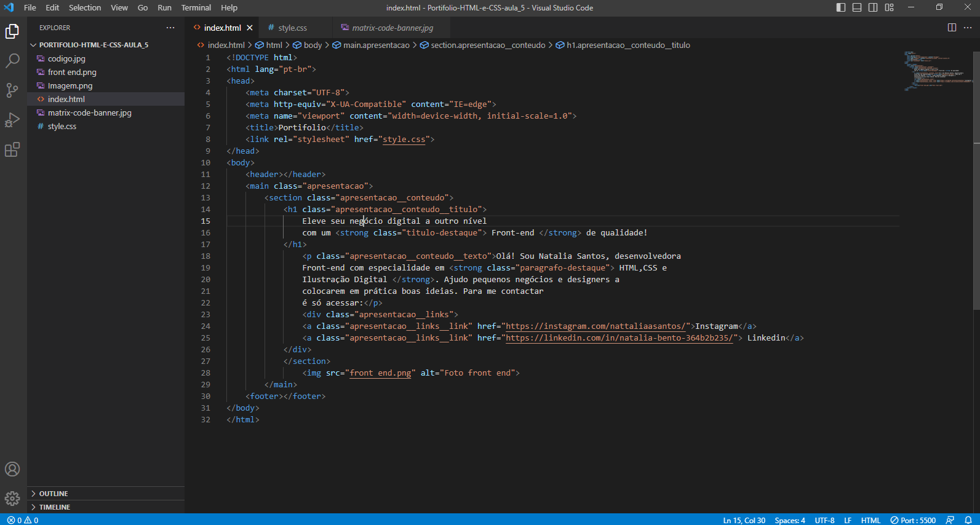Follow the linkedin.com link in code

(x=619, y=338)
